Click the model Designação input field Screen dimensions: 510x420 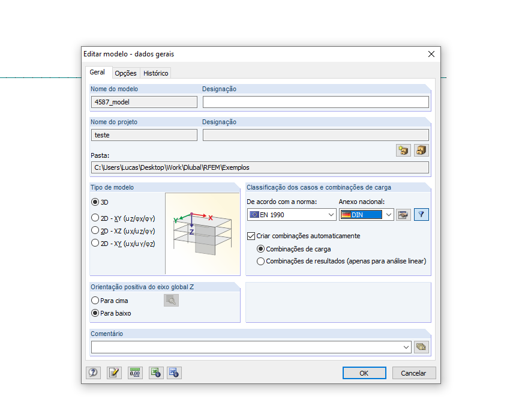click(x=316, y=102)
